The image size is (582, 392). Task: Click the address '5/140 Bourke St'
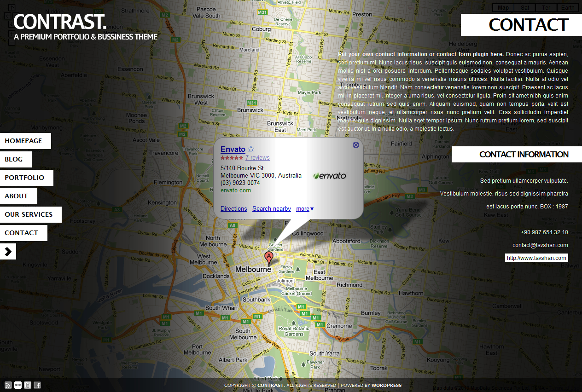[x=242, y=168]
